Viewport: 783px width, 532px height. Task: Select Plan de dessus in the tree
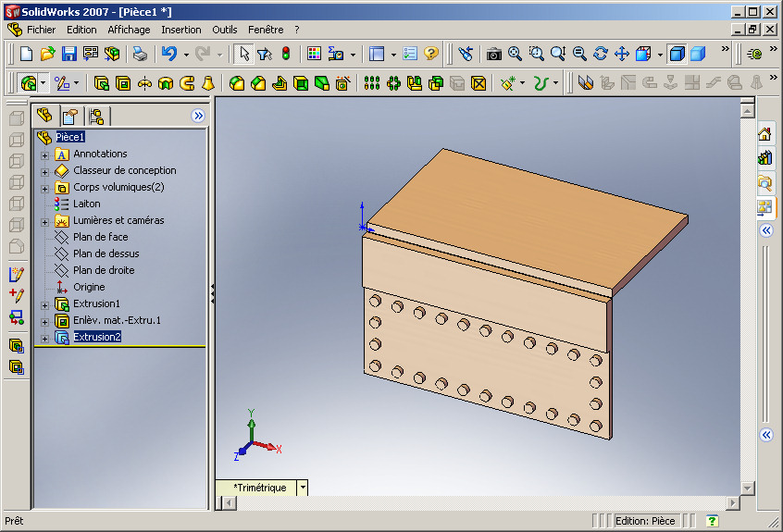(x=106, y=254)
